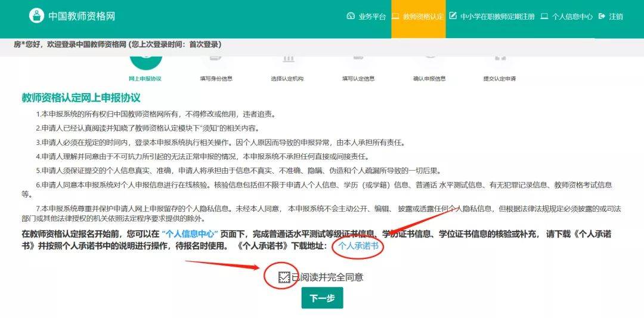This screenshot has height=318, width=644.
Task: Click the 网上申报协议 step label
Action: 145,79
